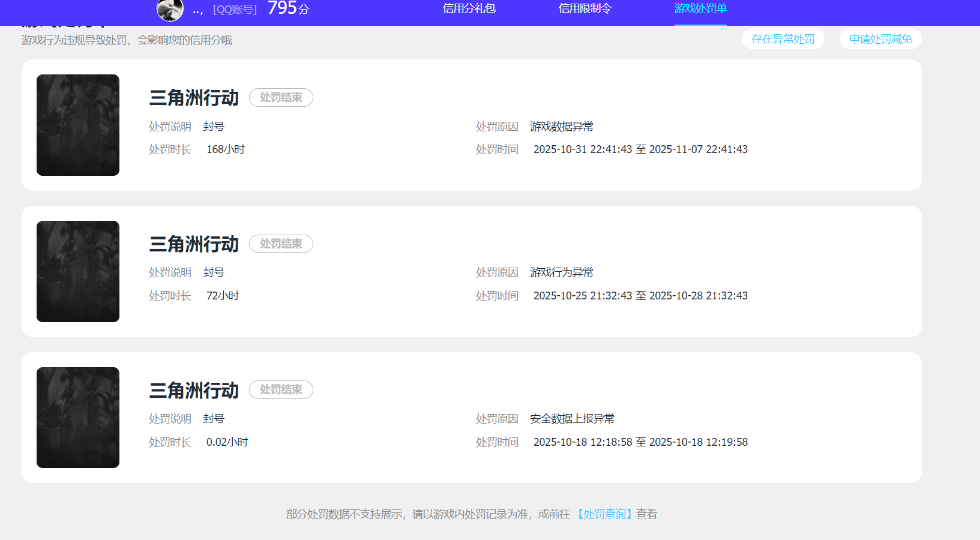
Task: Click the thumbnail of the 72小时 penalty card
Action: [x=78, y=271]
